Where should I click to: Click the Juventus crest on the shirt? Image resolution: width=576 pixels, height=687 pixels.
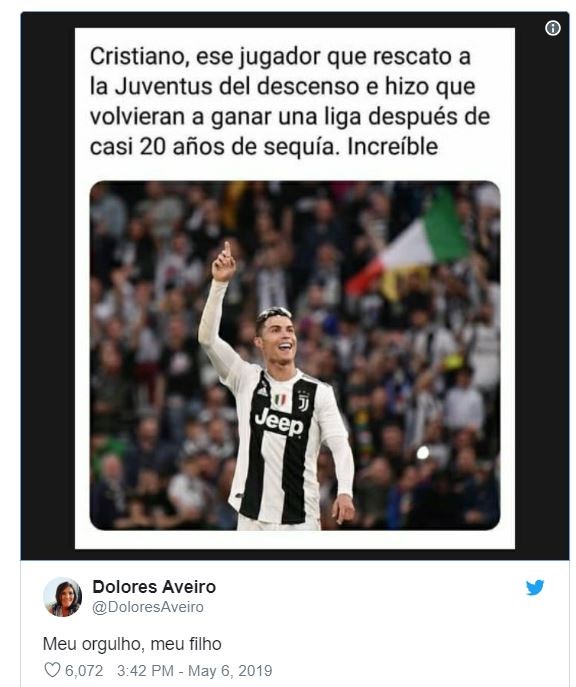click(x=303, y=401)
